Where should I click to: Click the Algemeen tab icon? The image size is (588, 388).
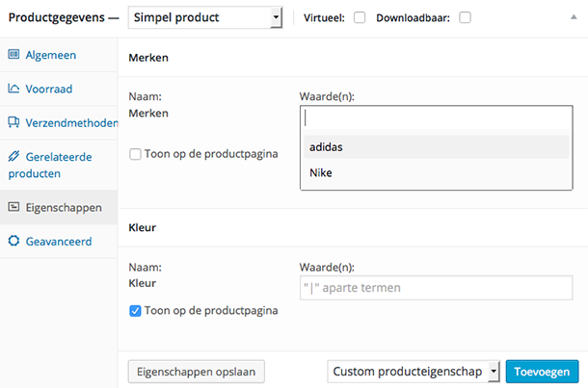coord(13,54)
